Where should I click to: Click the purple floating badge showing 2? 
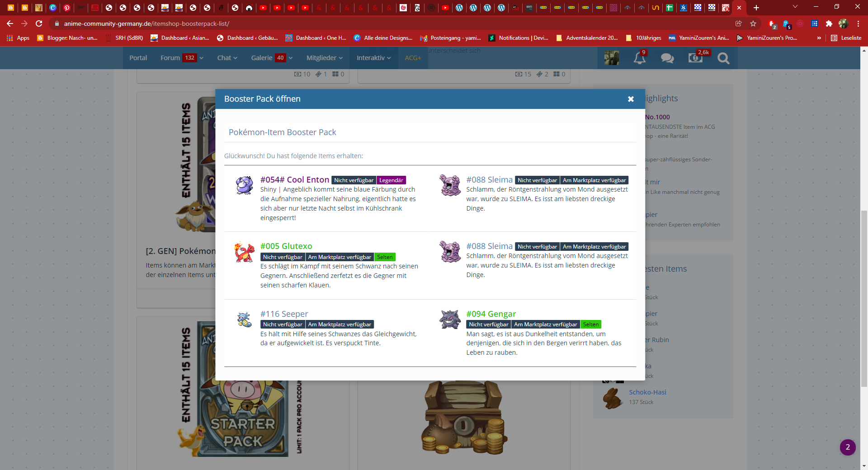click(848, 447)
